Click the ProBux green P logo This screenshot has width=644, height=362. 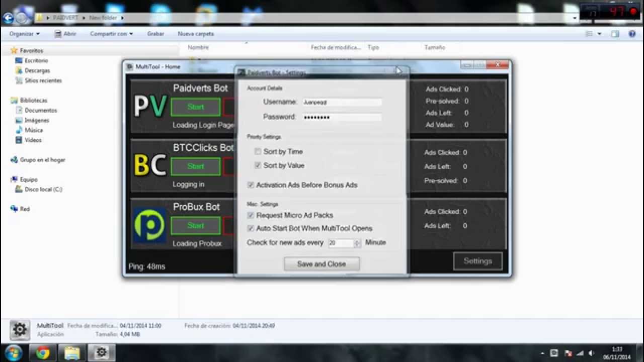coord(150,225)
